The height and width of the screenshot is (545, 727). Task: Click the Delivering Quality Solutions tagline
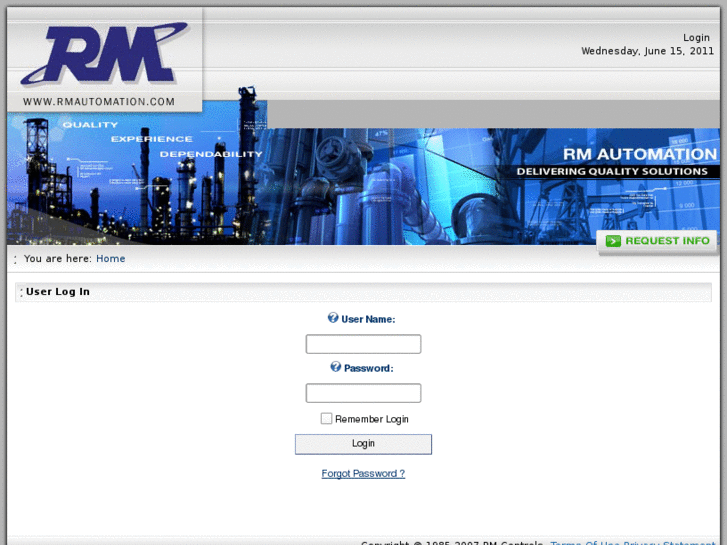(612, 172)
